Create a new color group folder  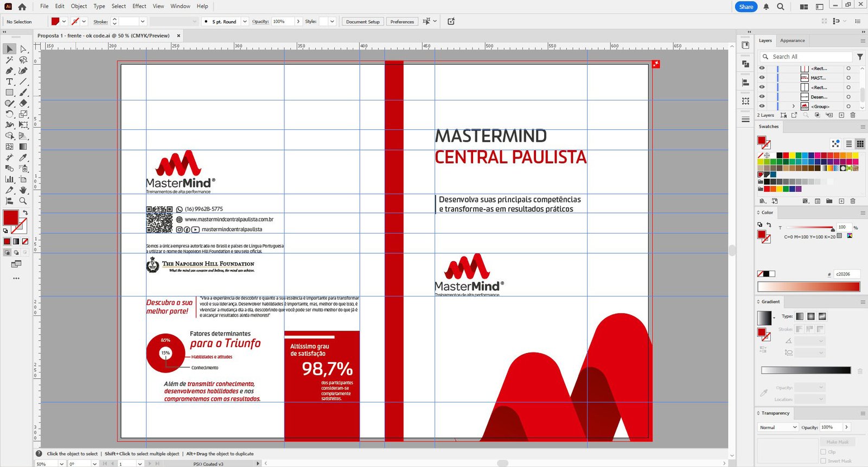(829, 201)
